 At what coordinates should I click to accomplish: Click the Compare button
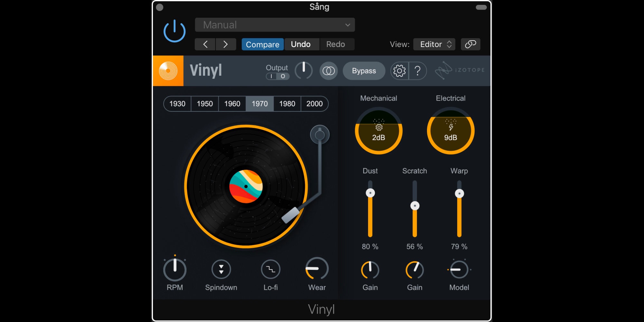pyautogui.click(x=262, y=44)
